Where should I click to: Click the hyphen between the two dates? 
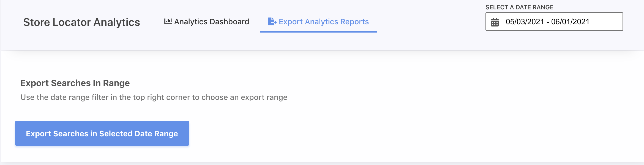548,22
